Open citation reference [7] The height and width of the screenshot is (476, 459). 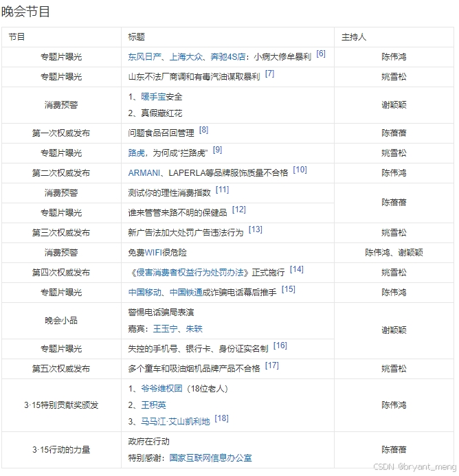269,73
